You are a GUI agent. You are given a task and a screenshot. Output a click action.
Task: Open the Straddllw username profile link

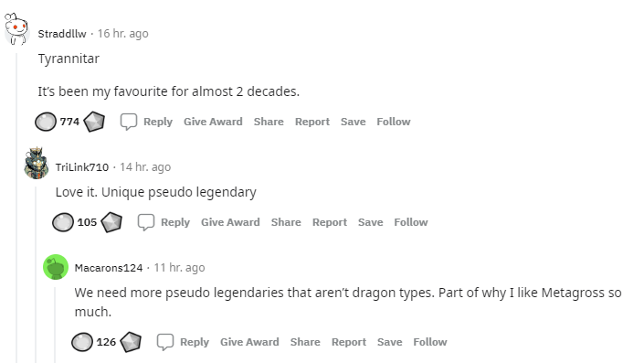tap(62, 34)
